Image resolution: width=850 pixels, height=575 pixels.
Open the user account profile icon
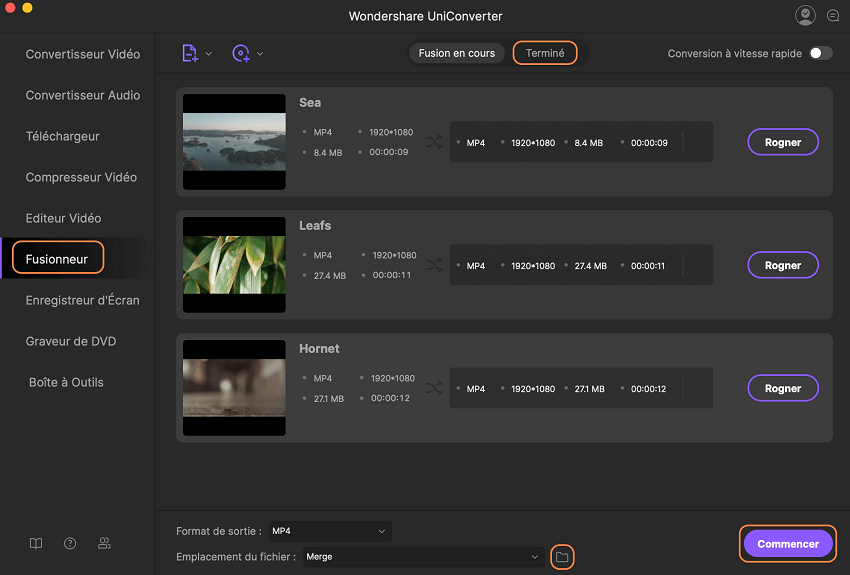click(x=805, y=15)
